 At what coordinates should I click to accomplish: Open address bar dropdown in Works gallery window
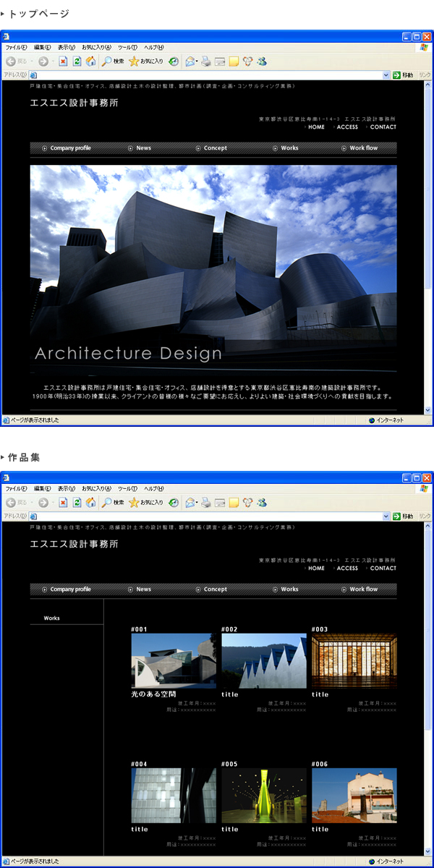[x=386, y=516]
